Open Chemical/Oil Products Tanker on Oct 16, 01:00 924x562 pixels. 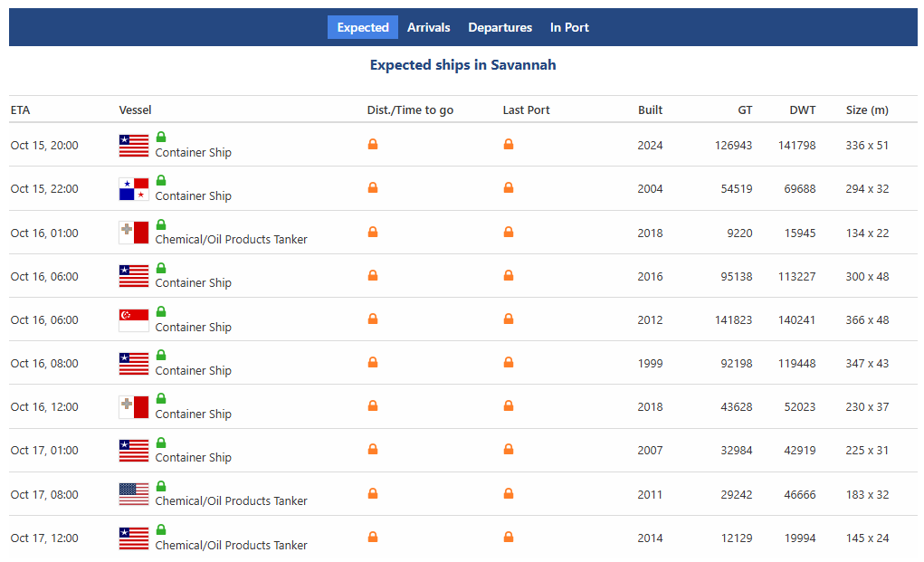point(231,239)
